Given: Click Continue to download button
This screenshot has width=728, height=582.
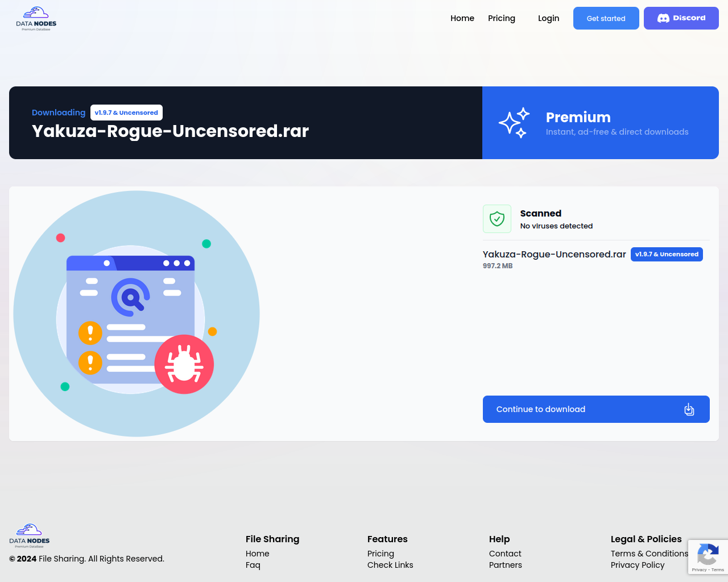Looking at the screenshot, I should point(596,409).
